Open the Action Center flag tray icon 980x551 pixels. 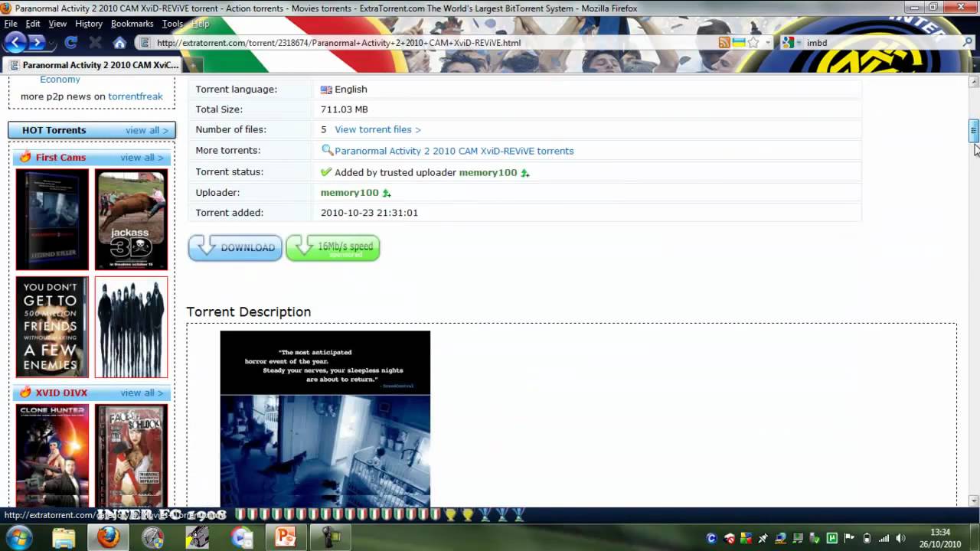(849, 538)
